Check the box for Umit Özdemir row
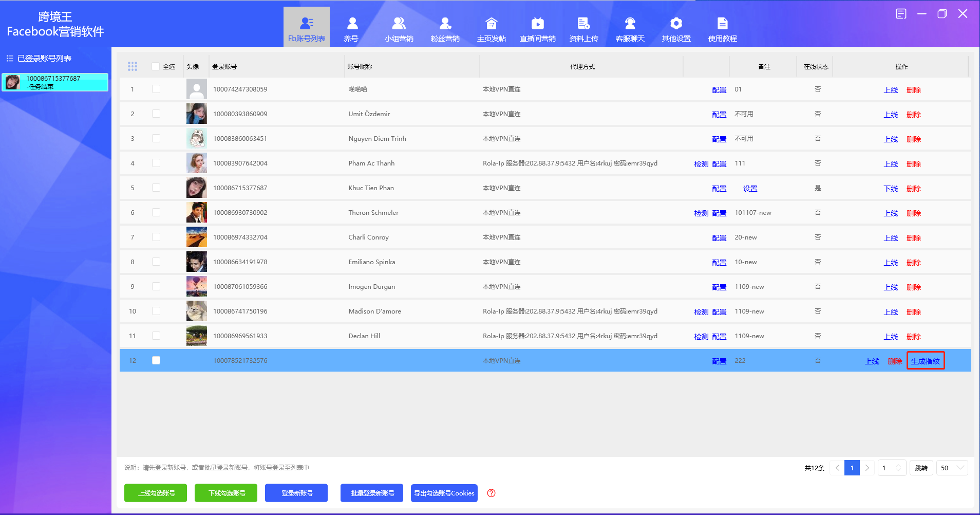This screenshot has height=515, width=980. 156,114
